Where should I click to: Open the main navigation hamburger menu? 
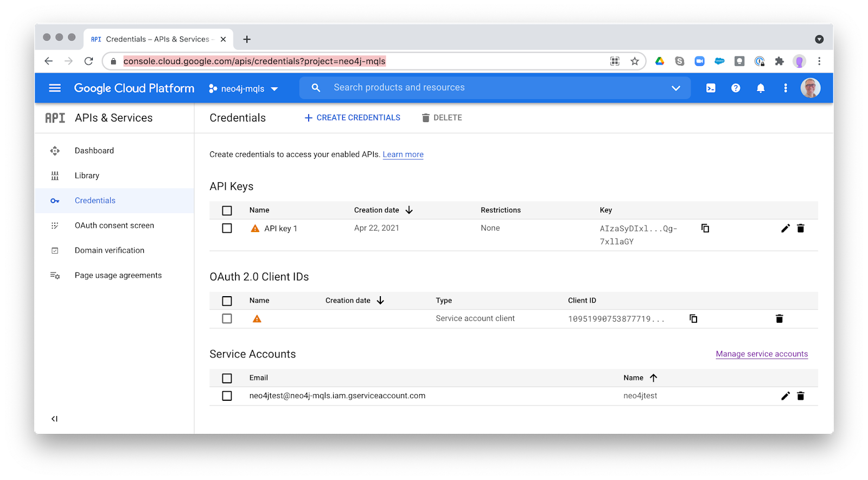tap(55, 88)
